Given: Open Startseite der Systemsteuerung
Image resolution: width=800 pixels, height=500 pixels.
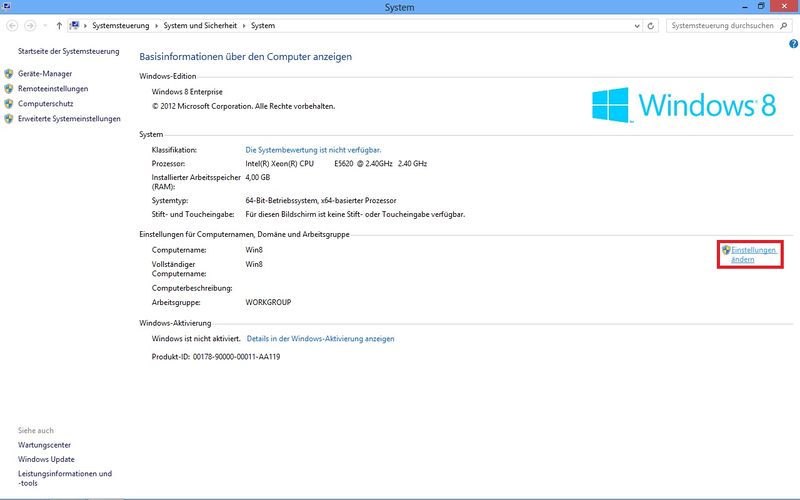Looking at the screenshot, I should [x=68, y=51].
